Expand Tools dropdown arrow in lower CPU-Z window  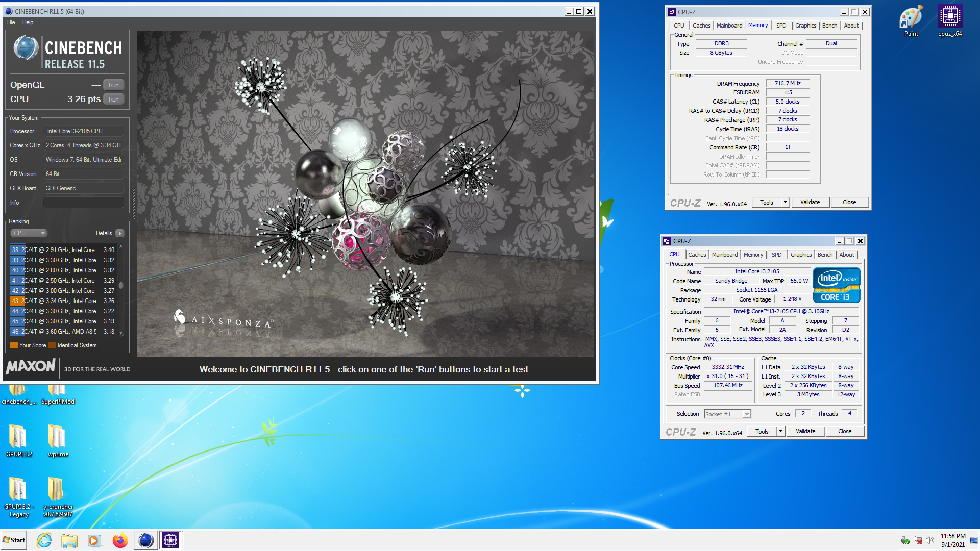point(780,432)
